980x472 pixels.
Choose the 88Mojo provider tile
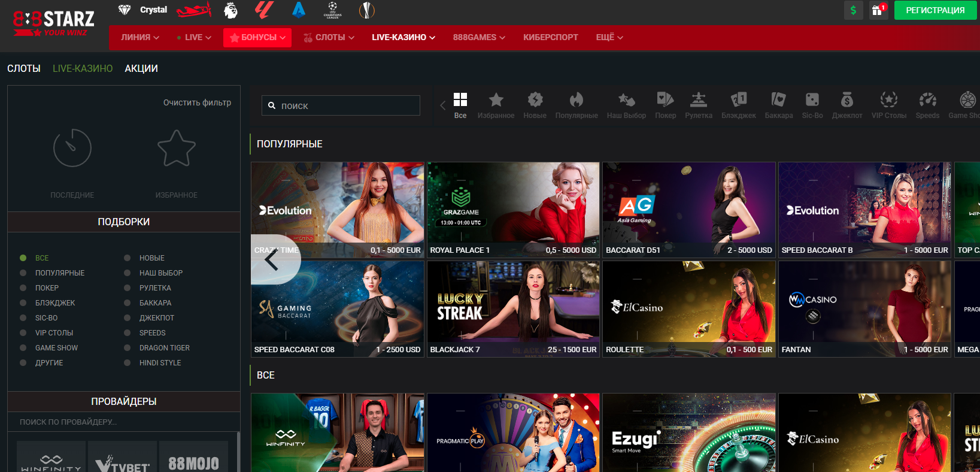pos(193,457)
